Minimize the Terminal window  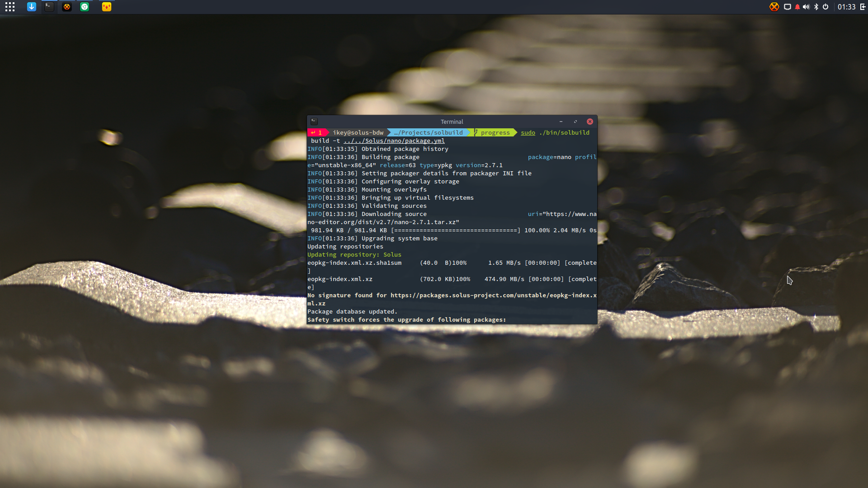tap(561, 122)
